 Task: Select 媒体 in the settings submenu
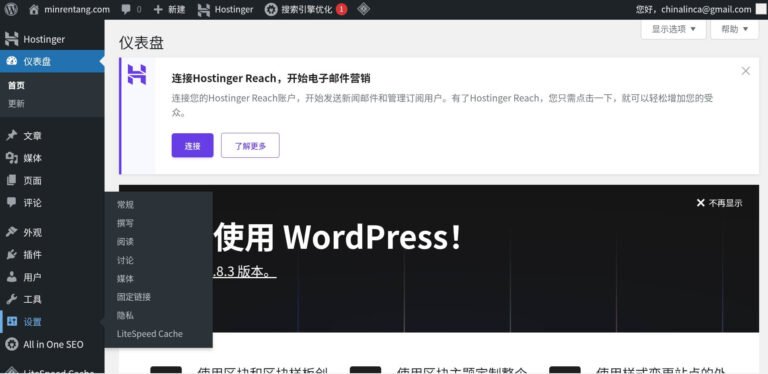[125, 279]
